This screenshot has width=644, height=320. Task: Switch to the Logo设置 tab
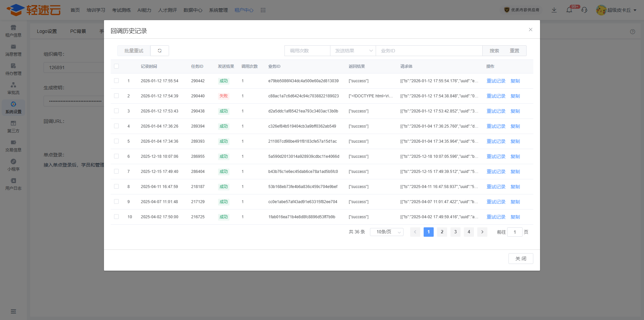click(47, 31)
